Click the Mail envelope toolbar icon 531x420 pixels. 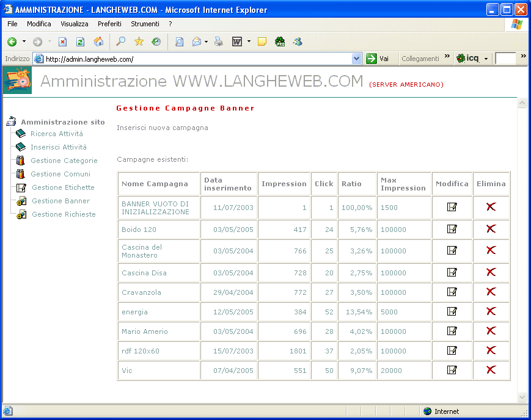(x=196, y=42)
